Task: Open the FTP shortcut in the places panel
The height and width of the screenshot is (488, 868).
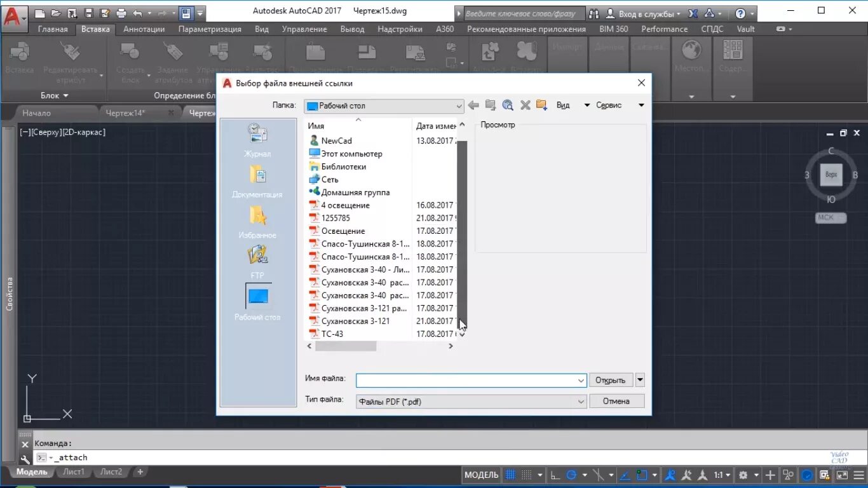Action: pos(257,262)
